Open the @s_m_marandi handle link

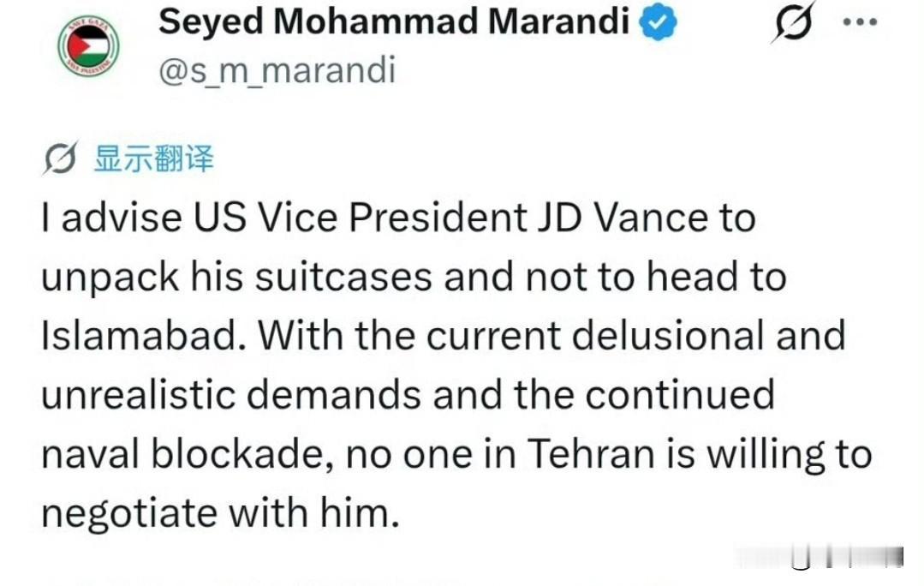[x=277, y=69]
